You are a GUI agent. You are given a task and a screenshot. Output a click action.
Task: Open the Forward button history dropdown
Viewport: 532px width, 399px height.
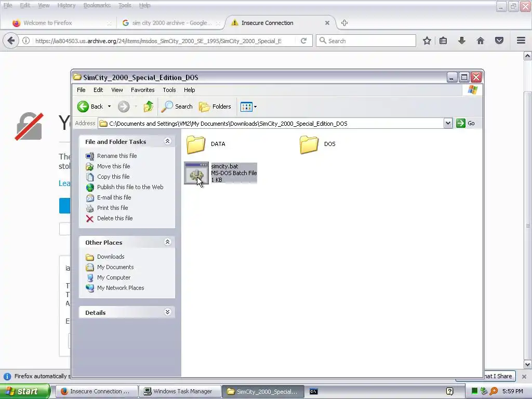[x=136, y=107]
